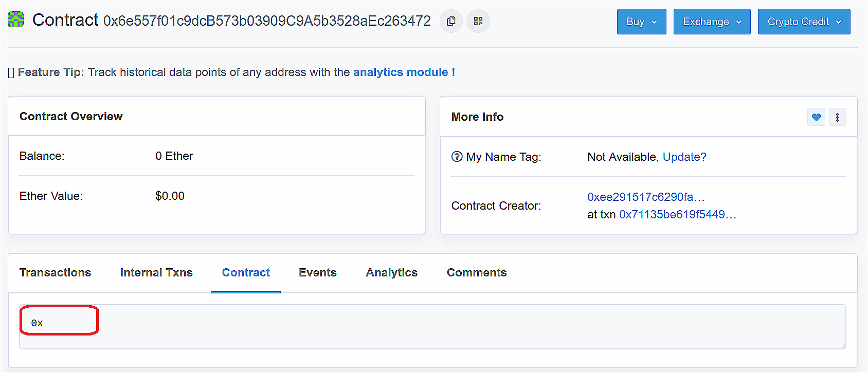Viewport: 868px width, 373px height.
Task: Click the My Name Tag help icon
Action: point(457,157)
